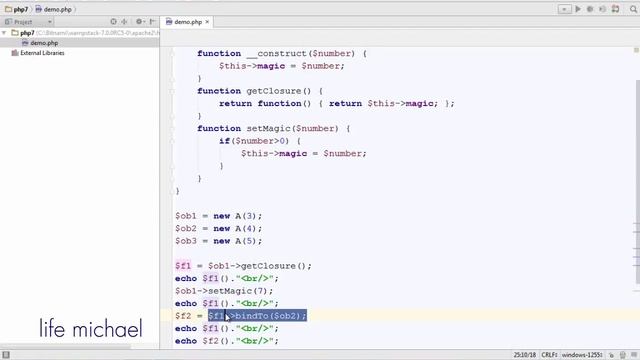The image size is (640, 360).
Task: Collapse all in Project panel toolbar
Action: click(x=124, y=22)
